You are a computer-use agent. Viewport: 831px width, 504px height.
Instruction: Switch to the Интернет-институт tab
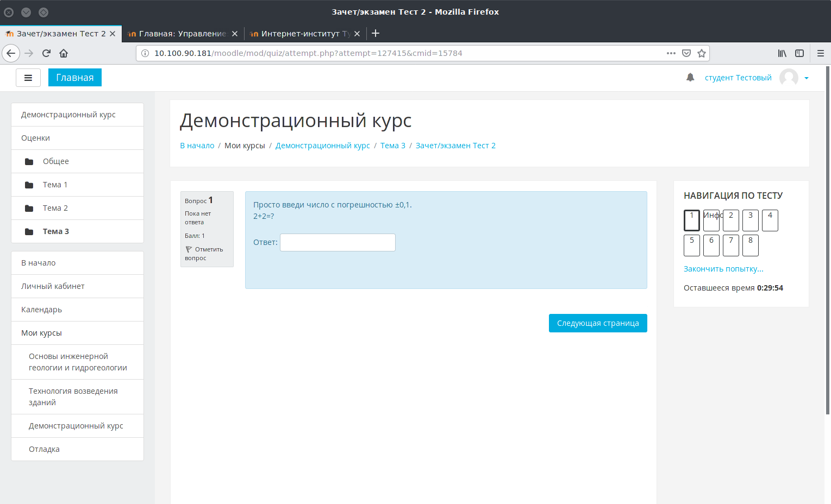(305, 34)
